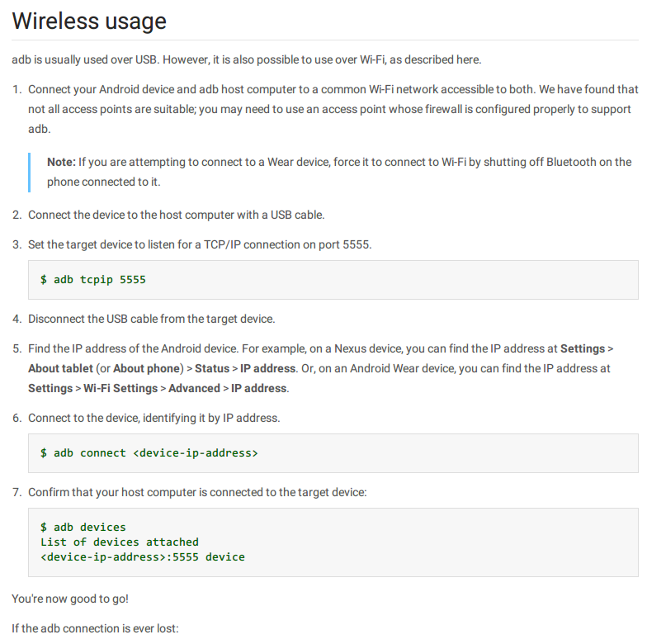Click the blue bar beside the Wear note
This screenshot has height=644, width=647.
pyautogui.click(x=30, y=172)
